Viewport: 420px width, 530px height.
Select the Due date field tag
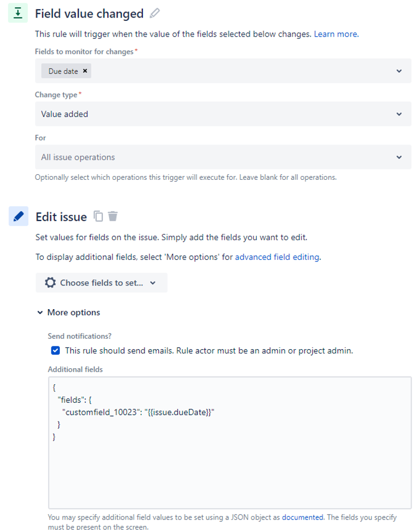pos(63,71)
